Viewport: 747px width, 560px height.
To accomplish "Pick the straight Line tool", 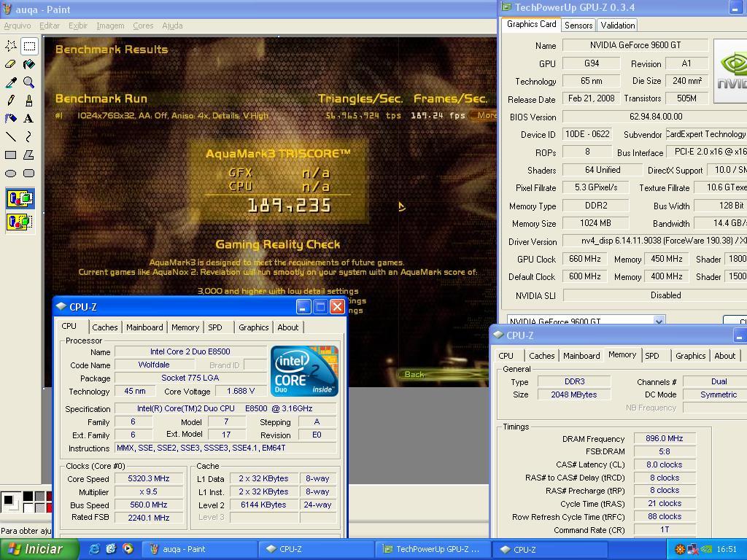I will coord(11,137).
